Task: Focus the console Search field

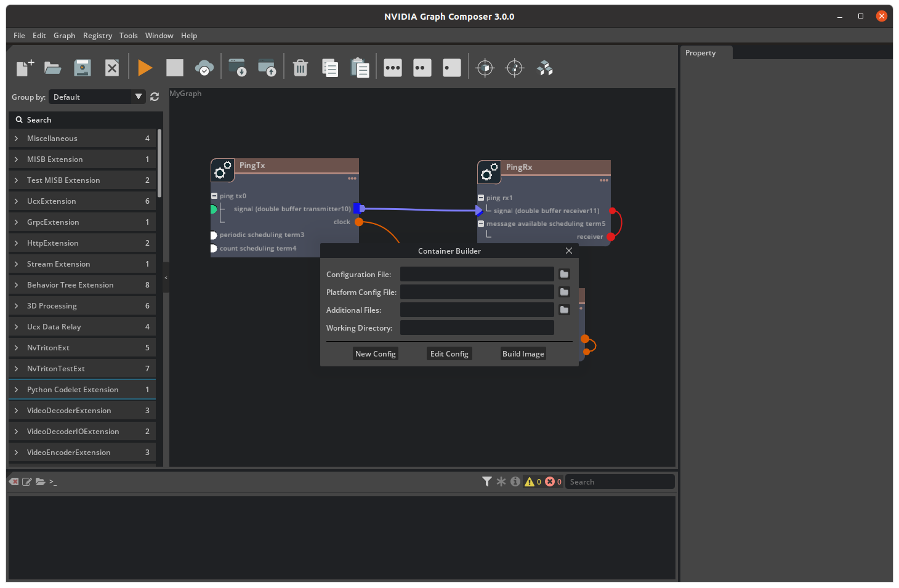Action: tap(619, 481)
